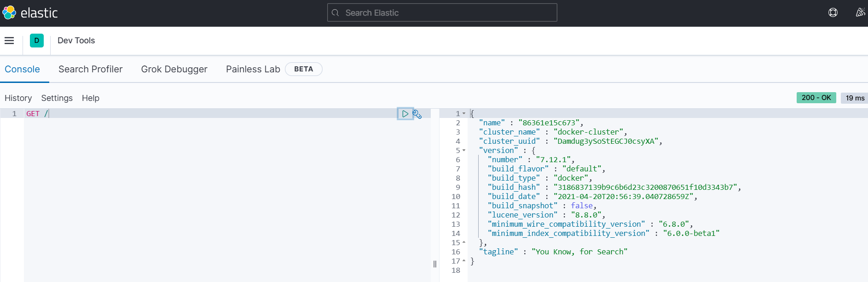Open console Settings
Viewport: 868px width, 282px height.
[57, 98]
